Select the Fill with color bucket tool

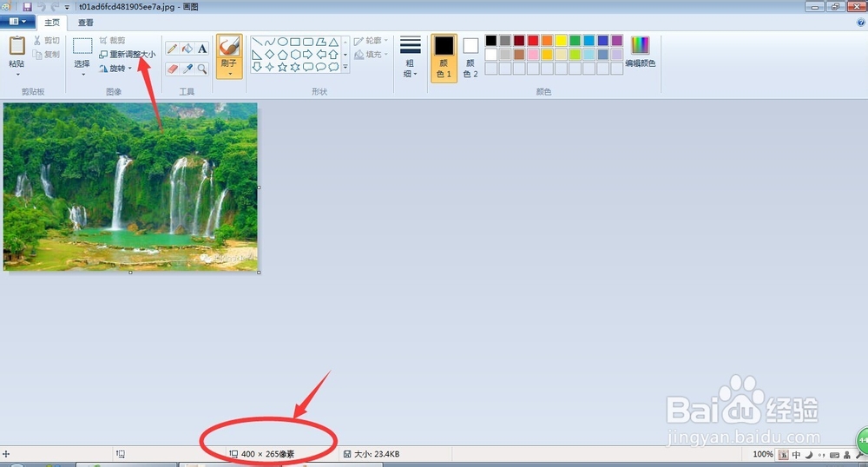click(187, 49)
